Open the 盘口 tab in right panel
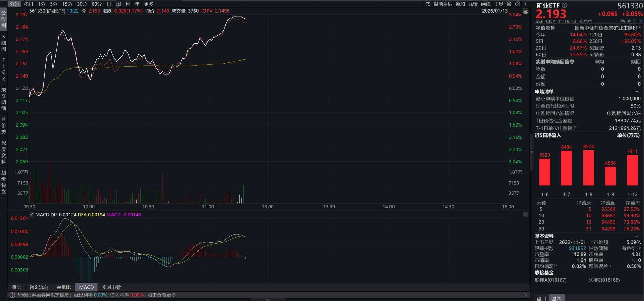This screenshot has height=301, width=644. tap(541, 298)
